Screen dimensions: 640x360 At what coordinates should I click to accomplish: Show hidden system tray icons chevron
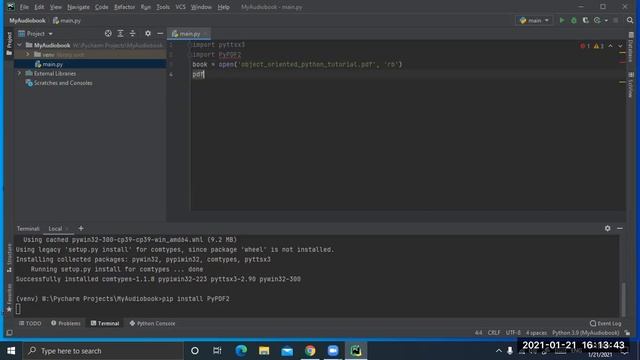pos(498,351)
